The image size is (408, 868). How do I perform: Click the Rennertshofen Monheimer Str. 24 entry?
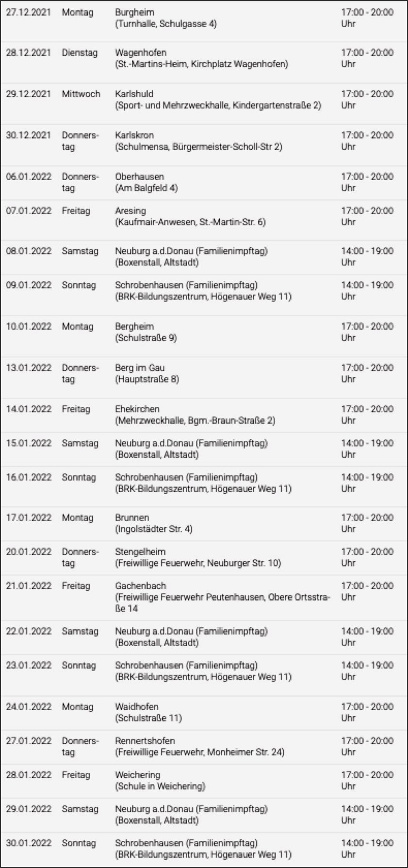click(199, 746)
